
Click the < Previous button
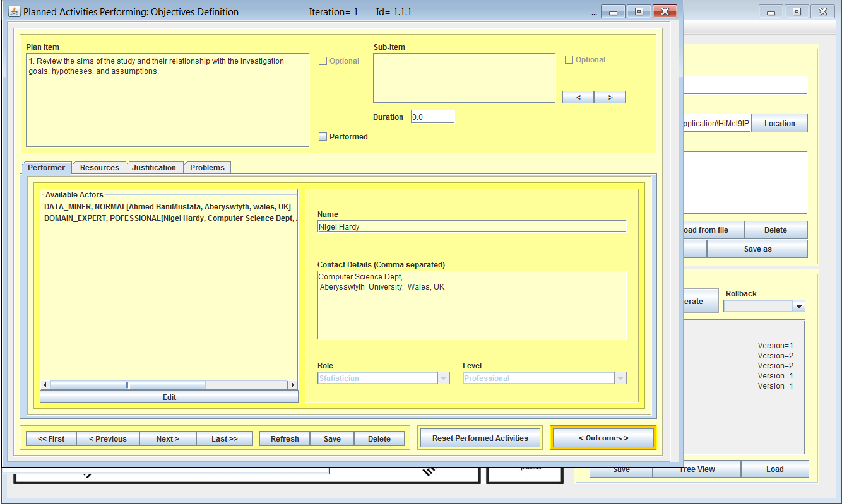coord(108,439)
